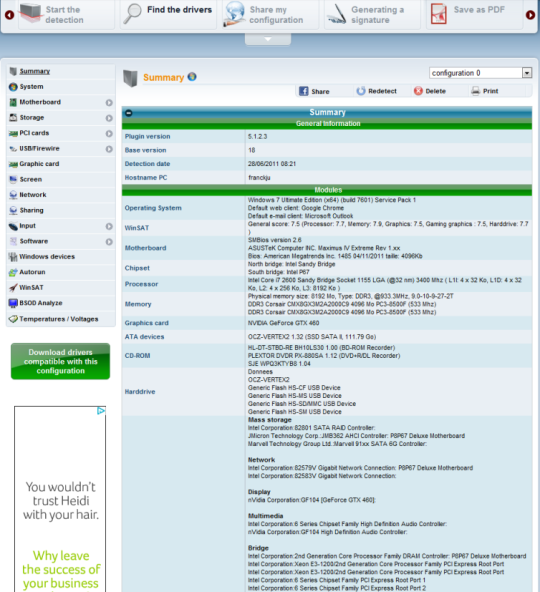Click the CD-ROM row label
540x592 pixels.
137,356
